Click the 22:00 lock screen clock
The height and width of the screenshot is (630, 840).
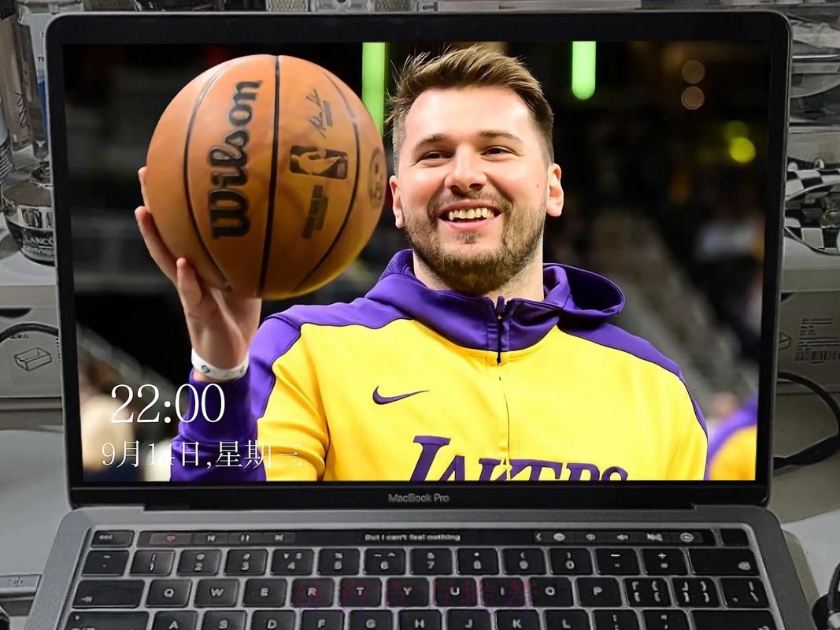168,405
